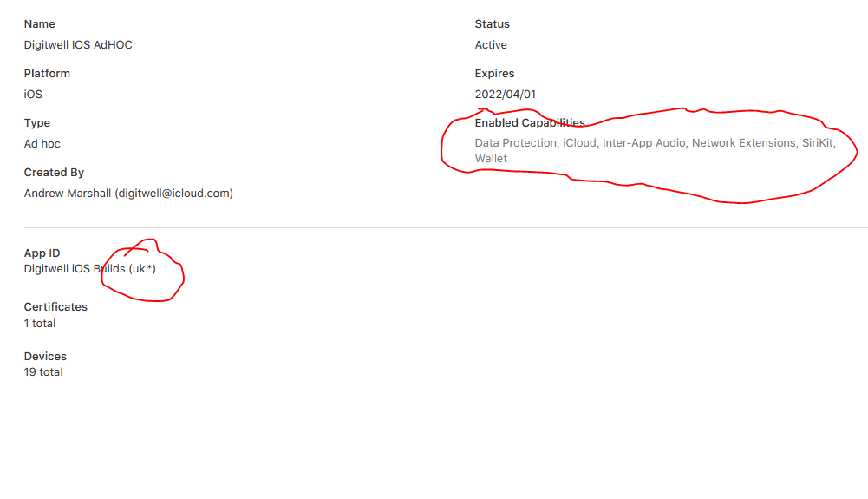The width and height of the screenshot is (868, 499).
Task: Click the profile name 'Digitwell IOS AdHOC'
Action: [x=78, y=45]
